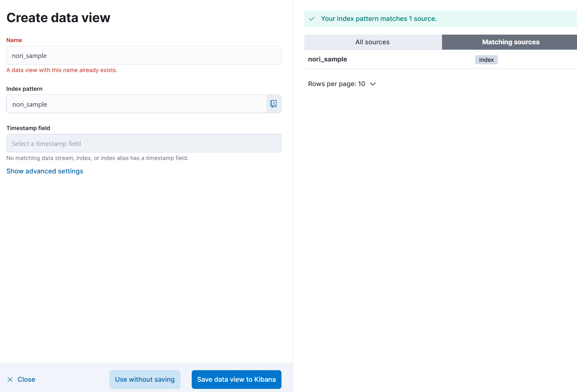Click the X icon beside Close

[x=10, y=380]
